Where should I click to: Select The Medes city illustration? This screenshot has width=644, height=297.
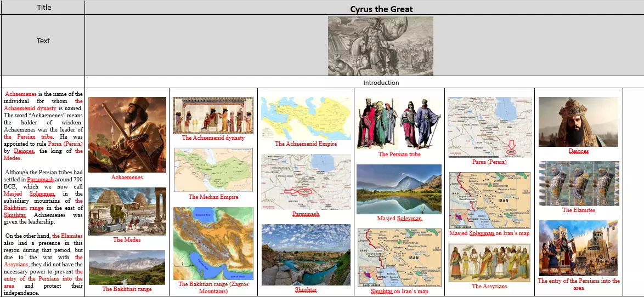(x=127, y=212)
